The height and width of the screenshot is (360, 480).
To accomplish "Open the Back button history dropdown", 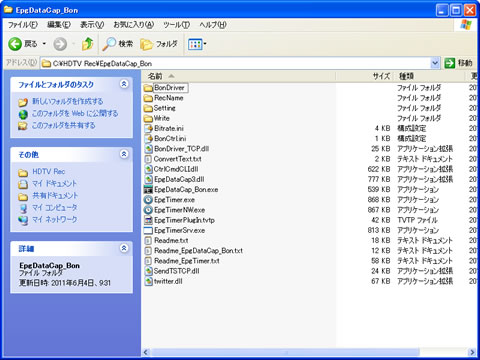I will click(x=44, y=44).
